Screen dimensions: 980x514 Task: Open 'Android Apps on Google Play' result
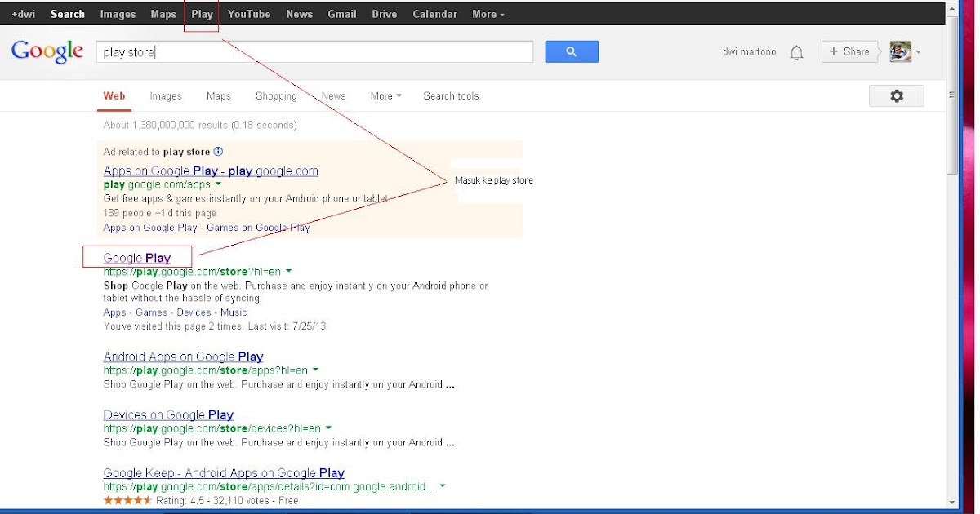point(183,357)
